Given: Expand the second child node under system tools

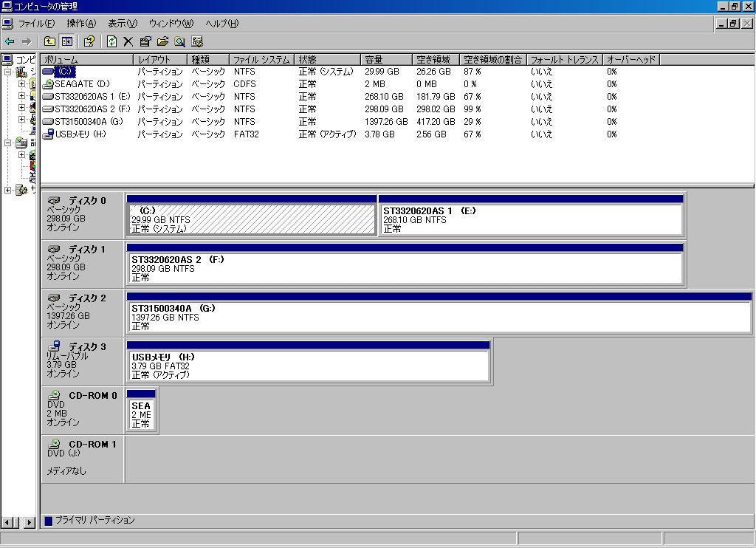Looking at the screenshot, I should pyautogui.click(x=21, y=95).
